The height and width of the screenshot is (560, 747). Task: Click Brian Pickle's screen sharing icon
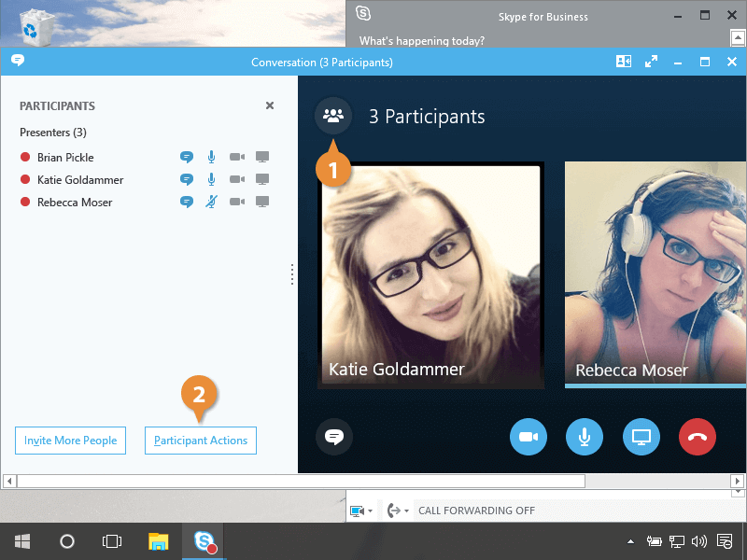(262, 157)
